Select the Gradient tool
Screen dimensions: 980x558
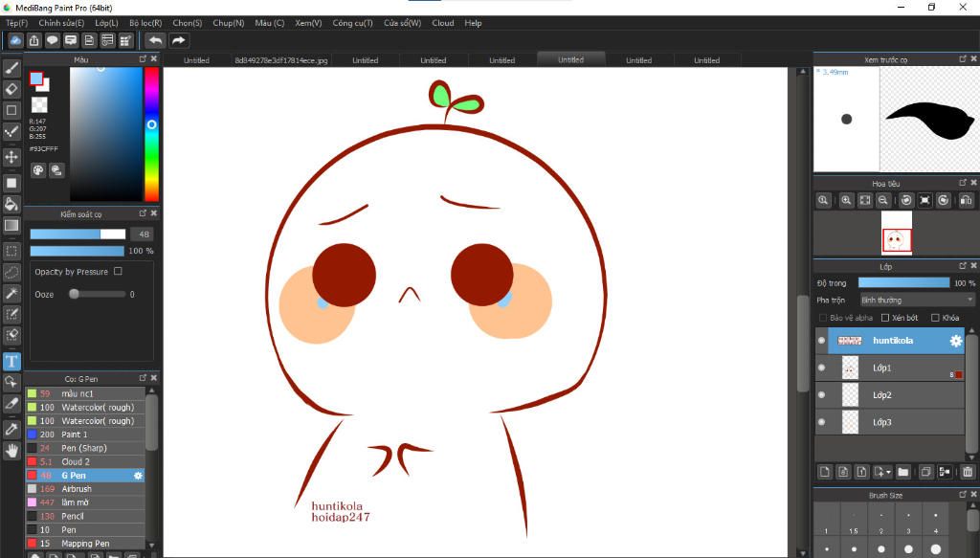[11, 225]
